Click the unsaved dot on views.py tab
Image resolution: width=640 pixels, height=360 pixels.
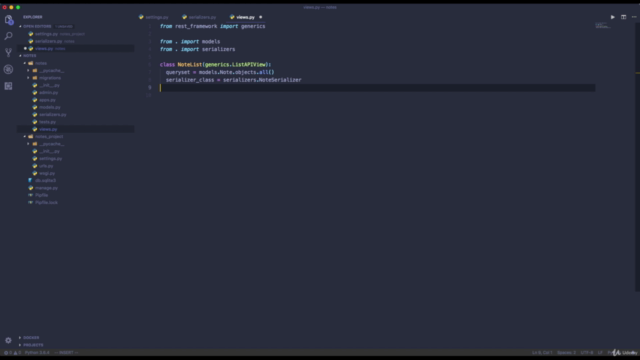(x=260, y=17)
